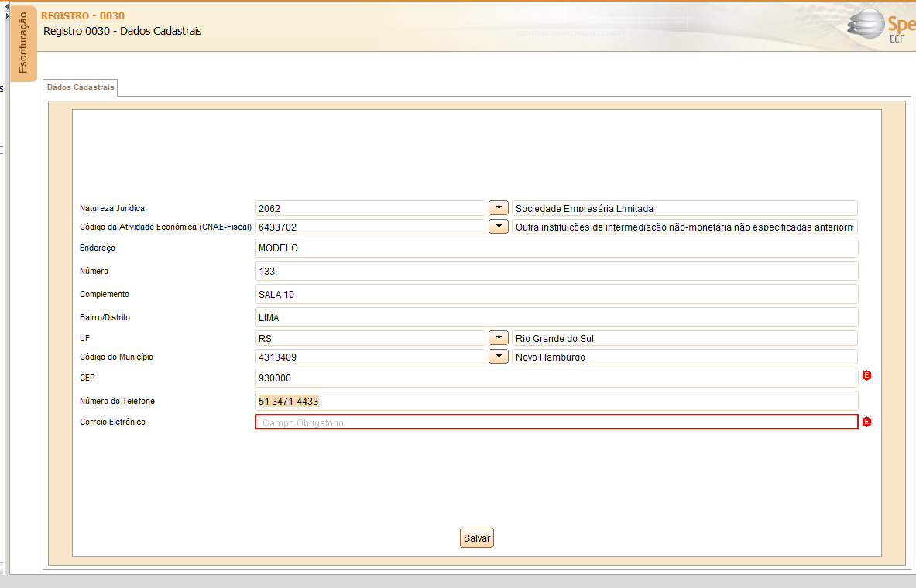Image resolution: width=916 pixels, height=588 pixels.
Task: Open the UF state dropdown
Action: [x=499, y=338]
